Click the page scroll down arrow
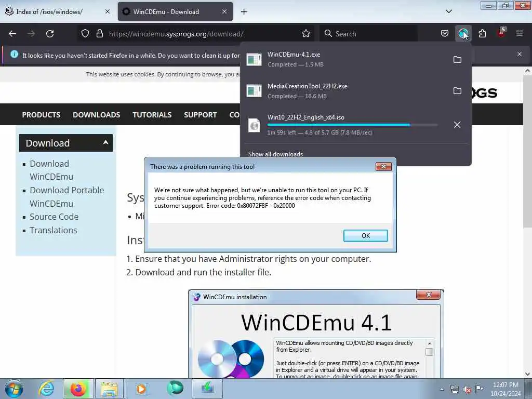Screen dimensions: 532x399 pos(527,374)
